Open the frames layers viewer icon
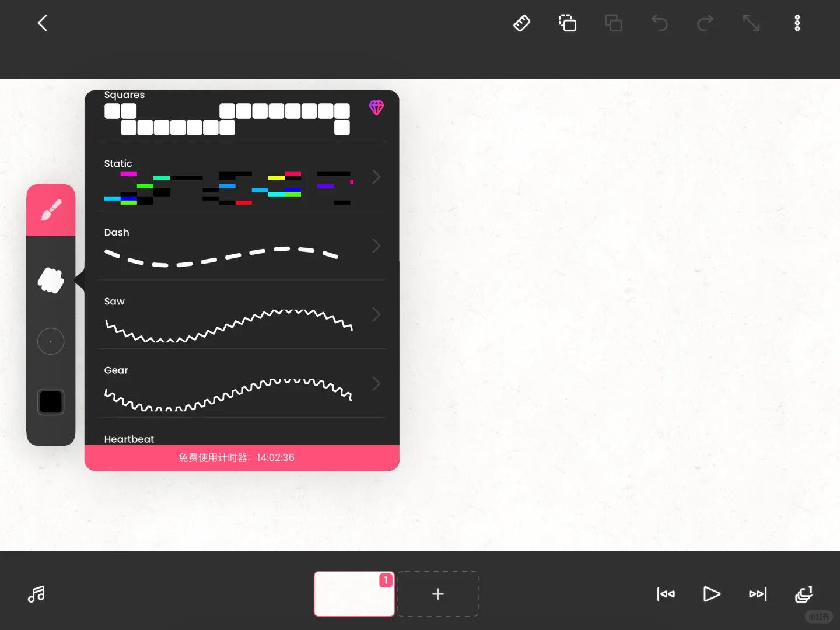 coord(804,594)
